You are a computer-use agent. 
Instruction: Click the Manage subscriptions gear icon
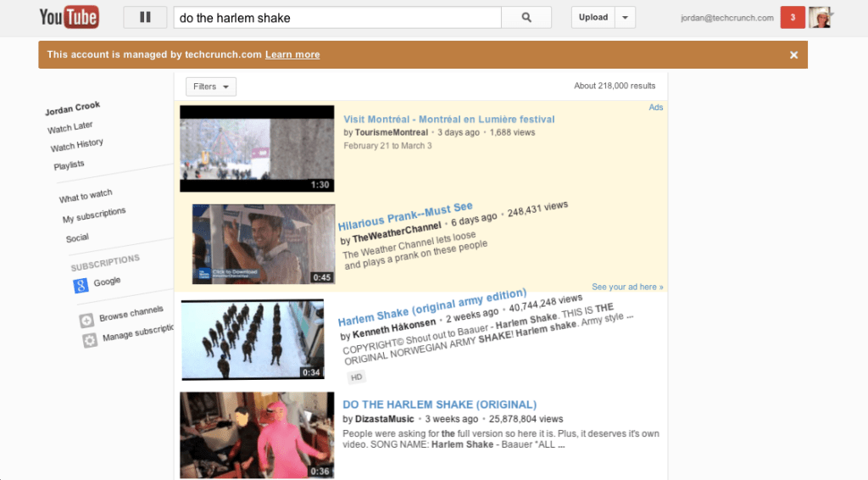(90, 340)
